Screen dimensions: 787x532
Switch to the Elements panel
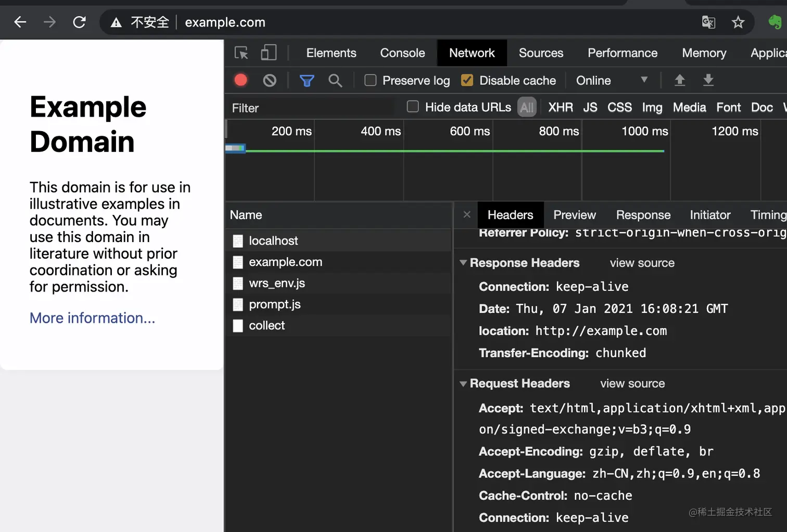click(x=331, y=53)
